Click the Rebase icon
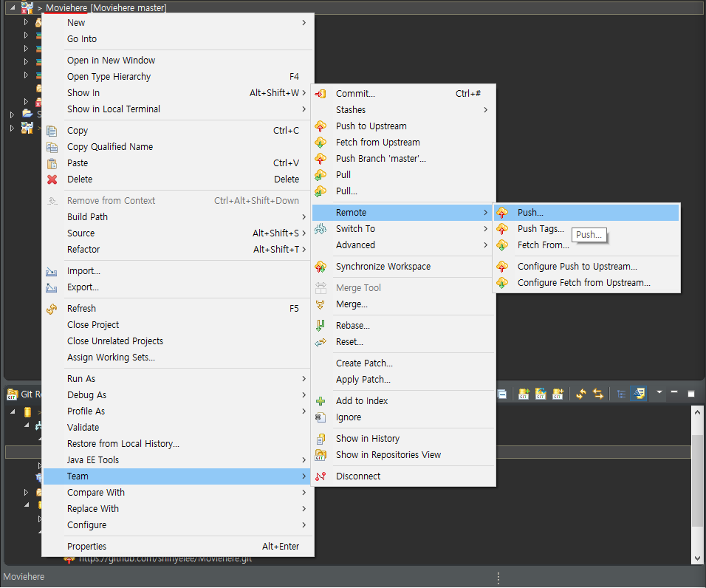 coord(320,326)
